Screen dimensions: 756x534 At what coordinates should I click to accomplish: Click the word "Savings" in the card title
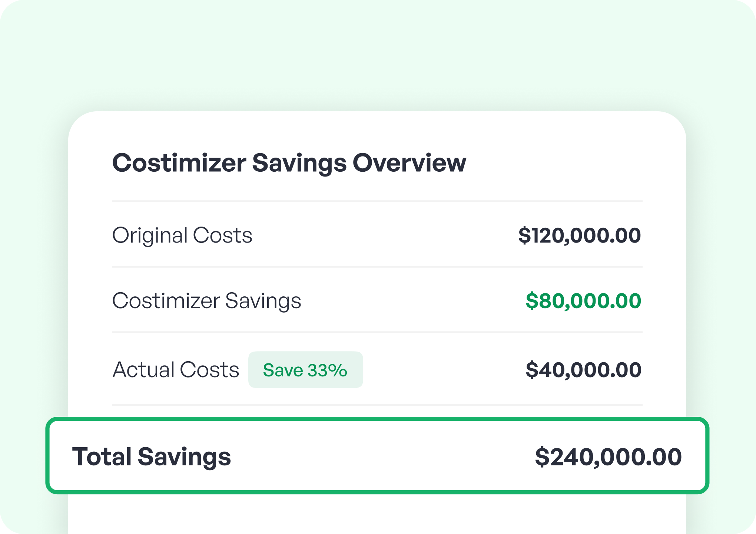[299, 163]
